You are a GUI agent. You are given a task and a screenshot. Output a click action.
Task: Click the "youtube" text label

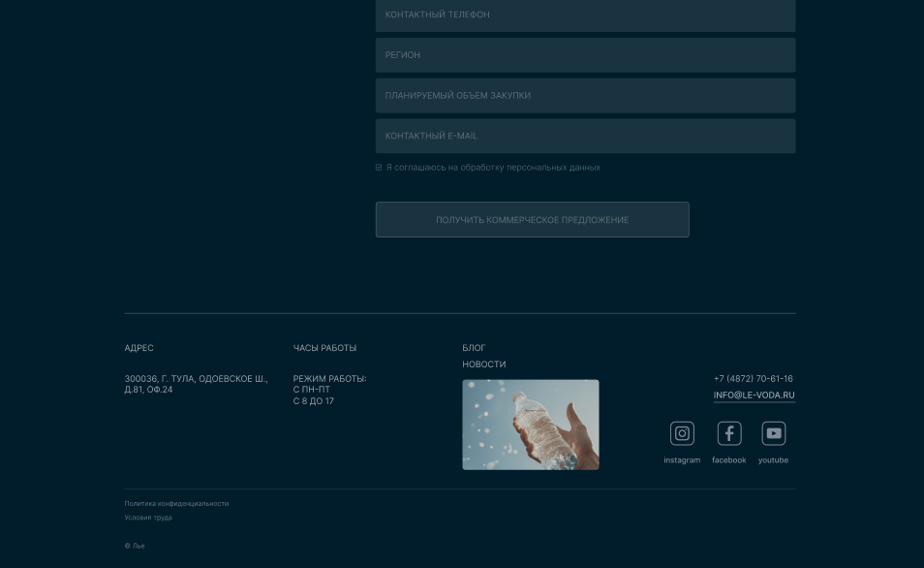click(773, 460)
